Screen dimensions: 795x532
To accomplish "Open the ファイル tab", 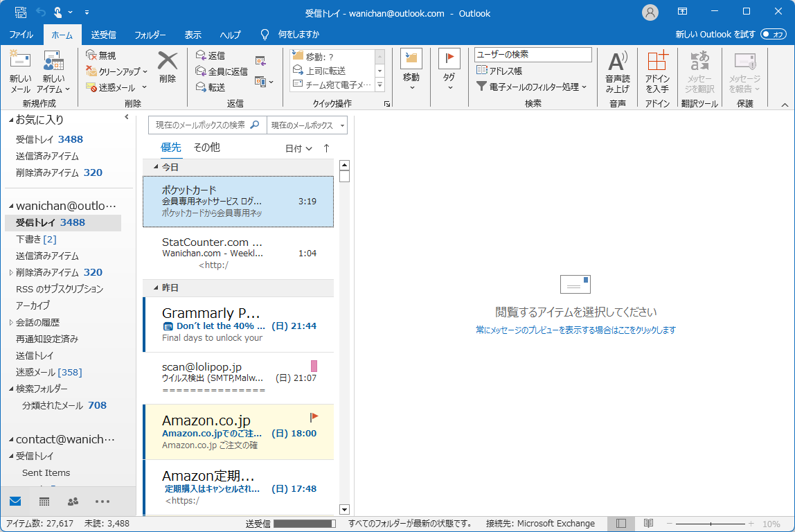I will (x=21, y=35).
